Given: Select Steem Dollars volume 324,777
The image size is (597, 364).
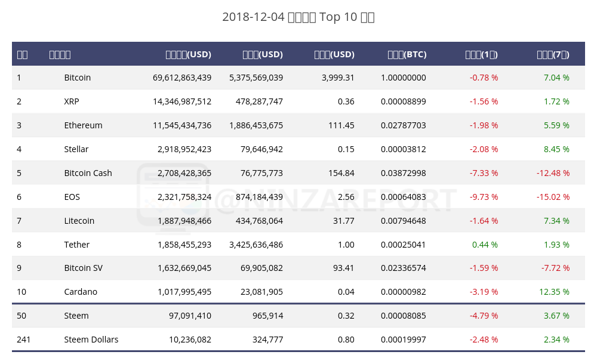Looking at the screenshot, I should coord(267,340).
